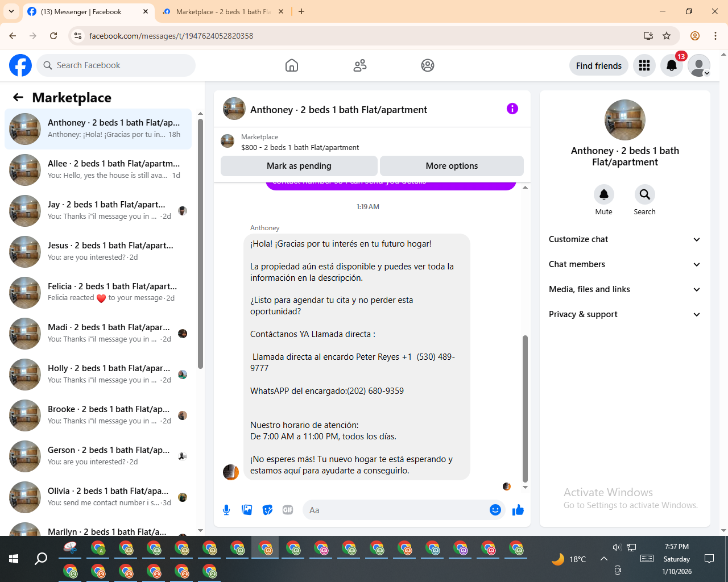Expand the Customize chat section
This screenshot has height=582, width=728.
tap(624, 239)
